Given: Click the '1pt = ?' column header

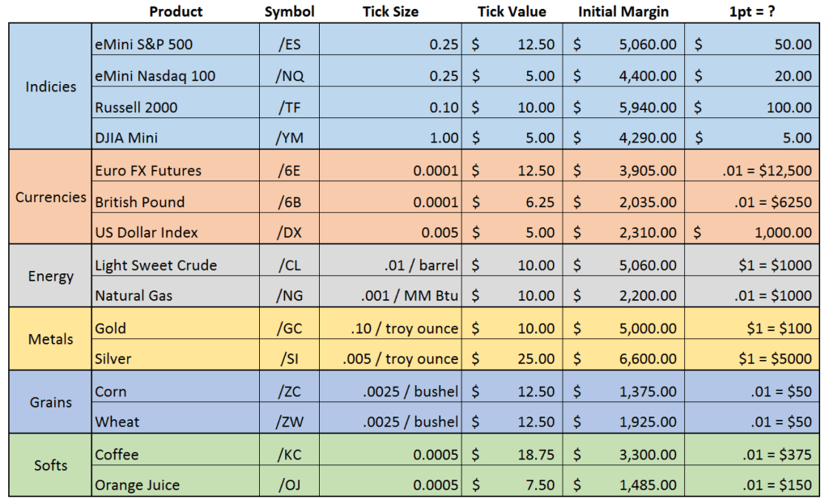Looking at the screenshot, I should click(754, 11).
